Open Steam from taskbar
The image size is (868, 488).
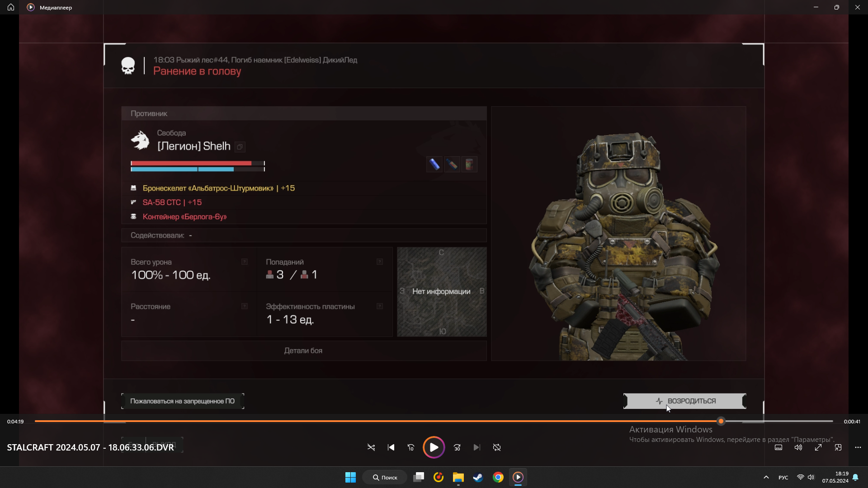point(478,477)
